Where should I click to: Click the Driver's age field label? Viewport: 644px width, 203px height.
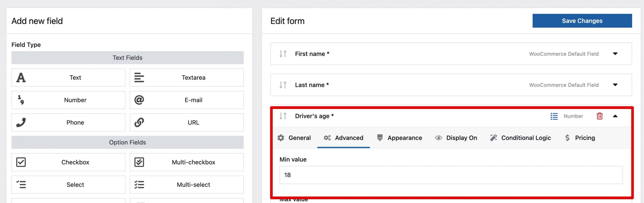coord(314,116)
